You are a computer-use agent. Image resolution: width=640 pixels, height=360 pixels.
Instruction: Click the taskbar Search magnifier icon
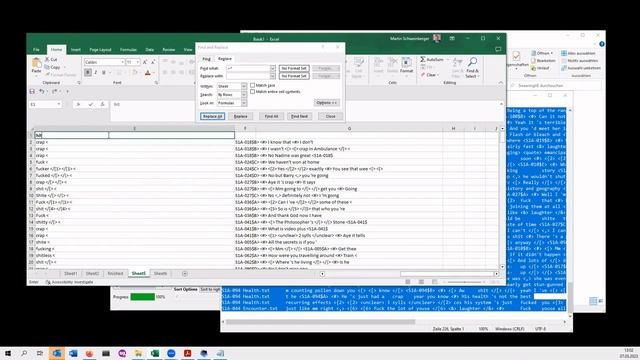point(24,353)
